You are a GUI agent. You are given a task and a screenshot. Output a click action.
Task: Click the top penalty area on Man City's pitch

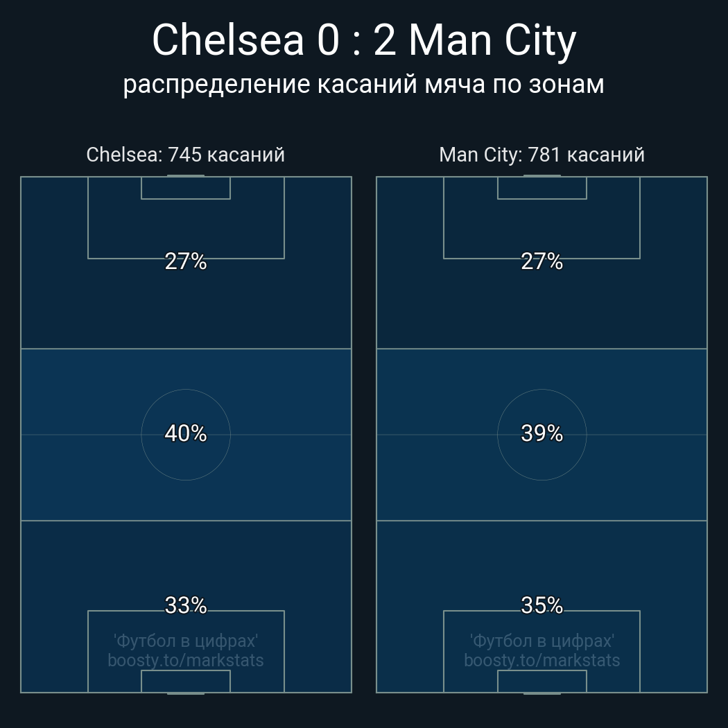(x=541, y=227)
